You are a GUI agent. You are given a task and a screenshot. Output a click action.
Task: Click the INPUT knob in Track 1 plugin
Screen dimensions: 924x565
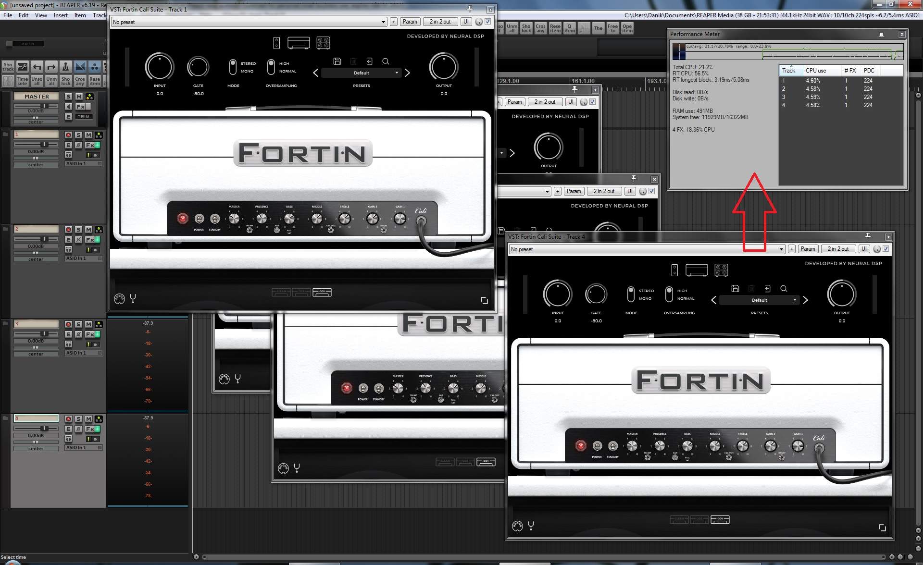coord(160,67)
